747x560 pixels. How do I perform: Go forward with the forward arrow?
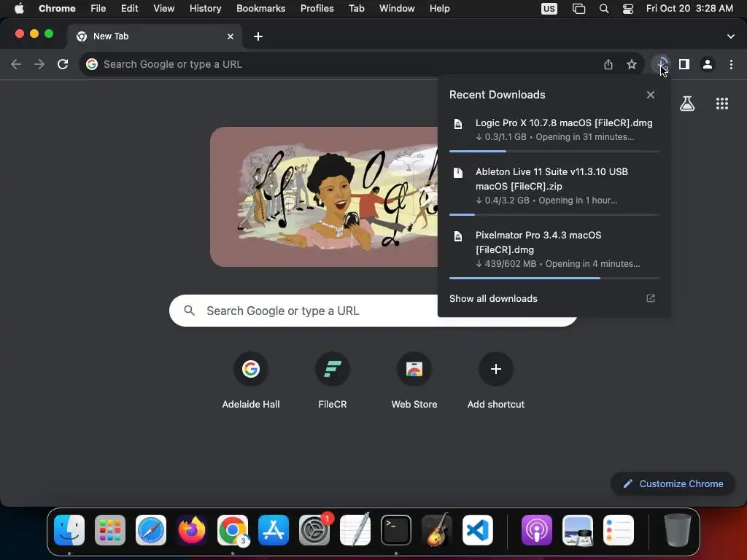[x=39, y=64]
